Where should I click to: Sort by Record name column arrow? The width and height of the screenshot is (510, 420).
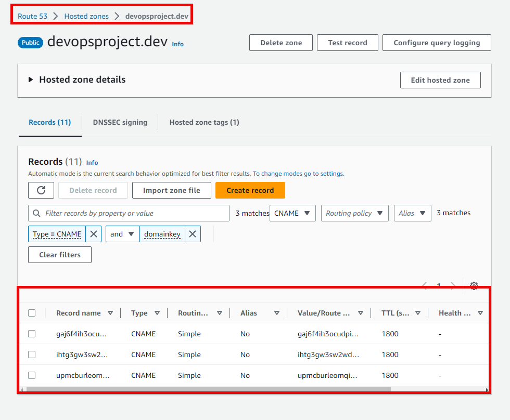point(110,313)
